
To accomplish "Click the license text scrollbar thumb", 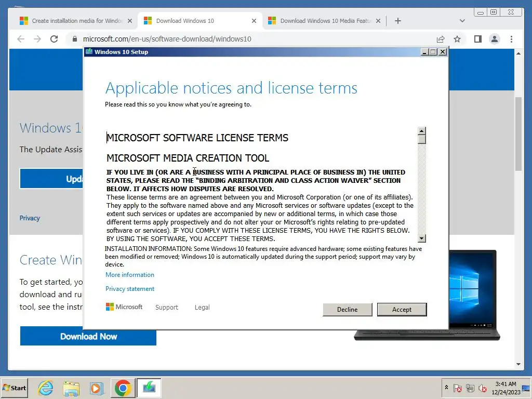I will pyautogui.click(x=421, y=139).
